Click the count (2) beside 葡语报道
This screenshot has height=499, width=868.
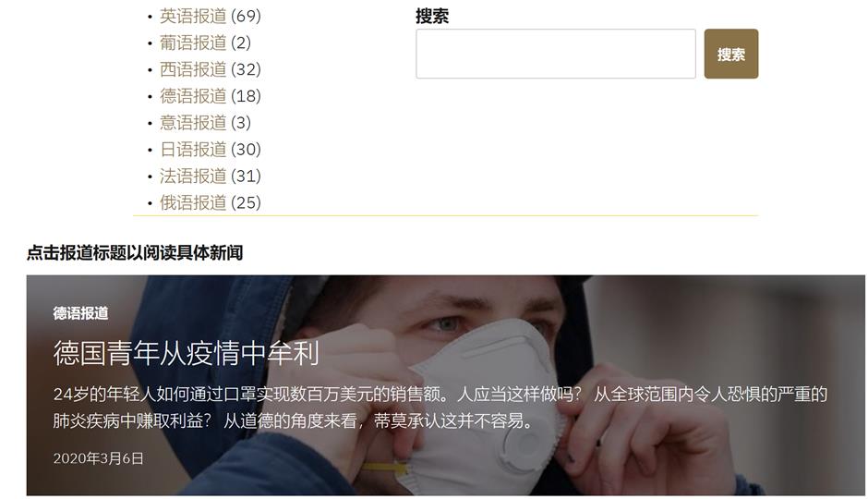(241, 43)
